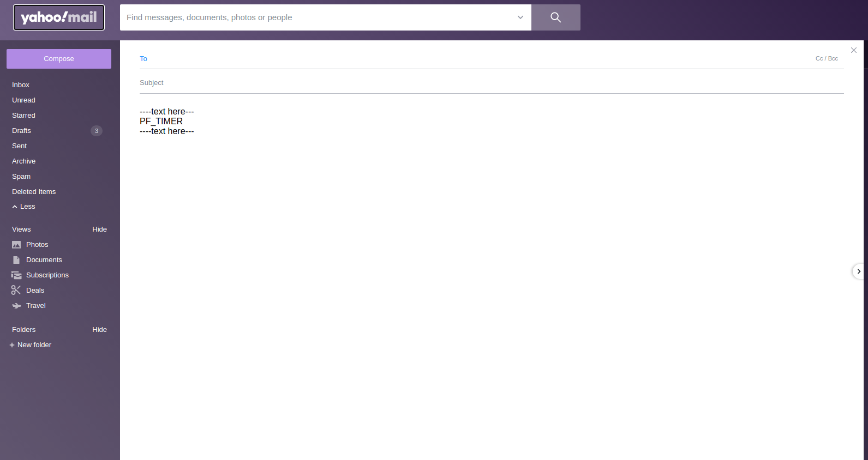Open the Documents view icon

[16, 260]
